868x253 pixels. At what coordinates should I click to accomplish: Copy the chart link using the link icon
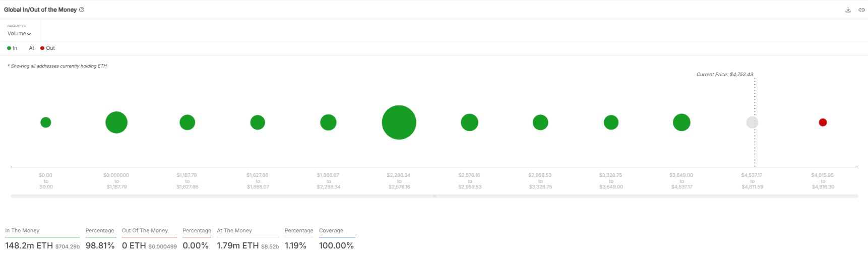coord(861,10)
